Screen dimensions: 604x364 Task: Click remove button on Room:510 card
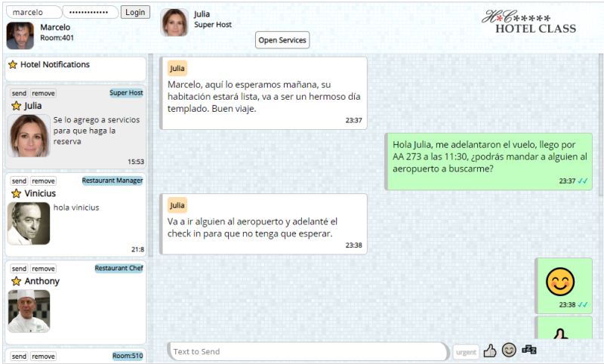[43, 356]
